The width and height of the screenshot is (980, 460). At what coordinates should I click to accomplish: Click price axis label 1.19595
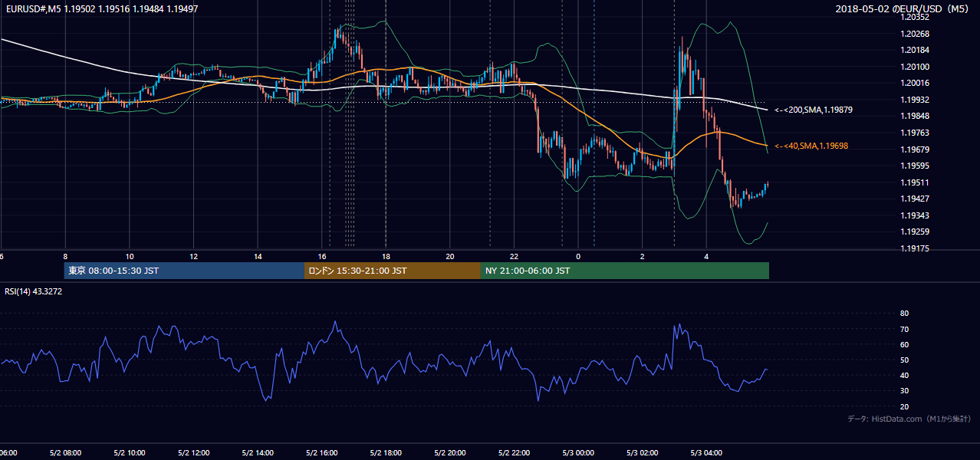pos(916,166)
